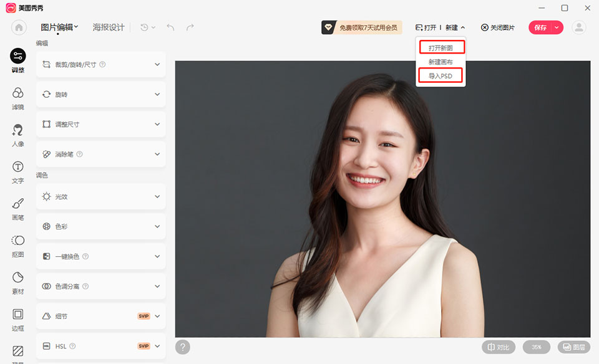Select 打开新图 from the dropdown menu
Screen dimensions: 599x364
click(441, 47)
